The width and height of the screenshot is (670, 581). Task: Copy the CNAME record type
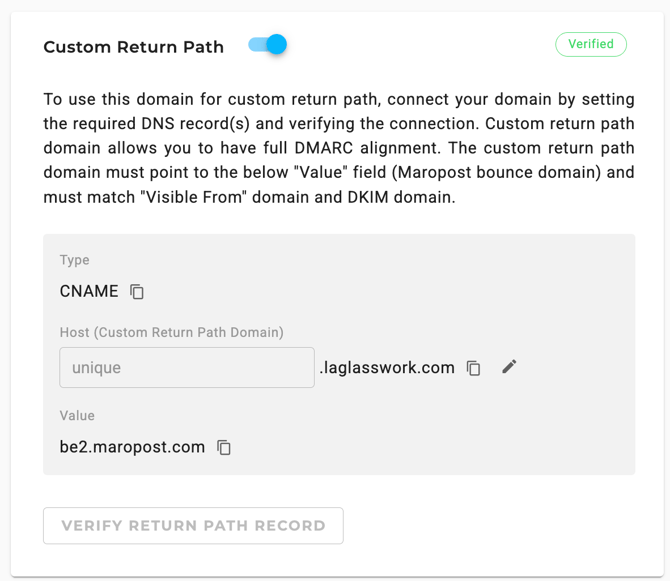point(137,292)
